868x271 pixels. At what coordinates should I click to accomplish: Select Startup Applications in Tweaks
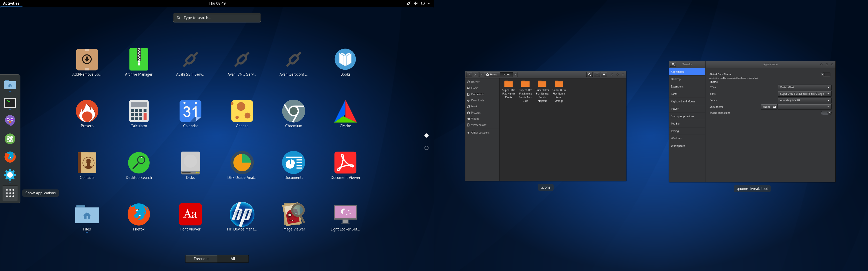(x=687, y=116)
